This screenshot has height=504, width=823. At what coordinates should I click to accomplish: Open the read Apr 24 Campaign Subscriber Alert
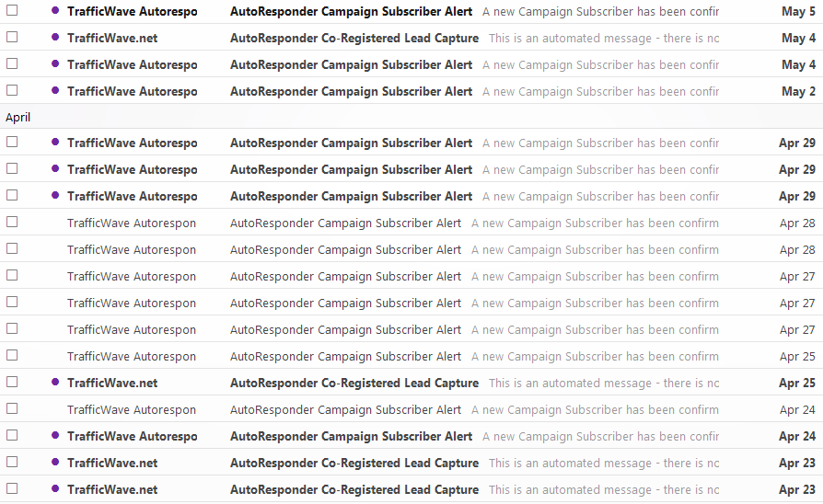(345, 410)
